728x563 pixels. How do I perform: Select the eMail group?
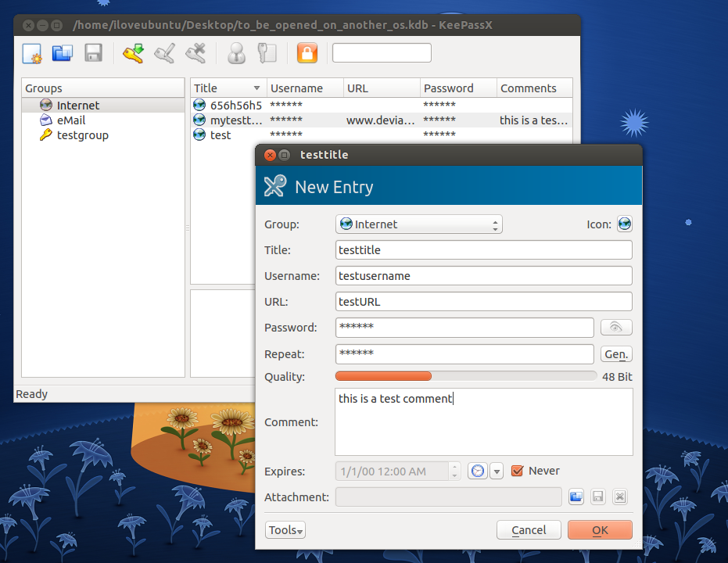coord(70,120)
